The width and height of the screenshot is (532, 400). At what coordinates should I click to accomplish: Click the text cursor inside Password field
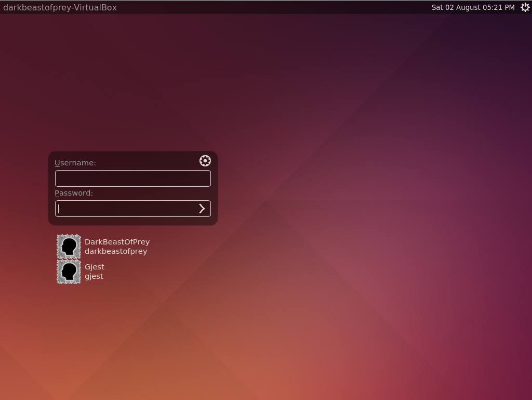click(58, 209)
